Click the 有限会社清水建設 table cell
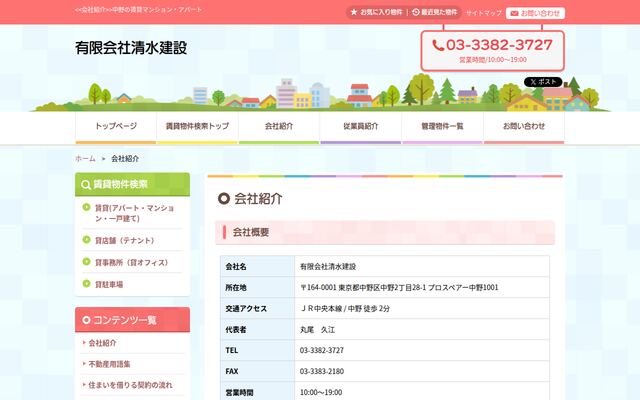The height and width of the screenshot is (400, 640). coord(422,267)
